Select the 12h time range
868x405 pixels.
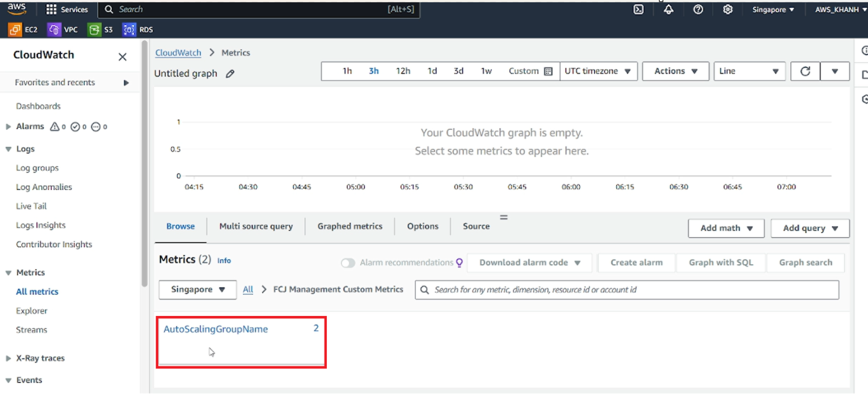(403, 71)
